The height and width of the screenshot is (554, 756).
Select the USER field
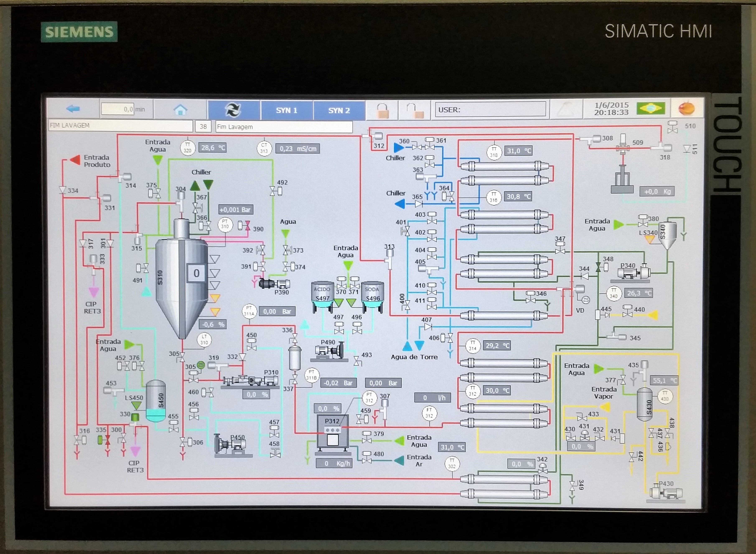[x=491, y=110]
